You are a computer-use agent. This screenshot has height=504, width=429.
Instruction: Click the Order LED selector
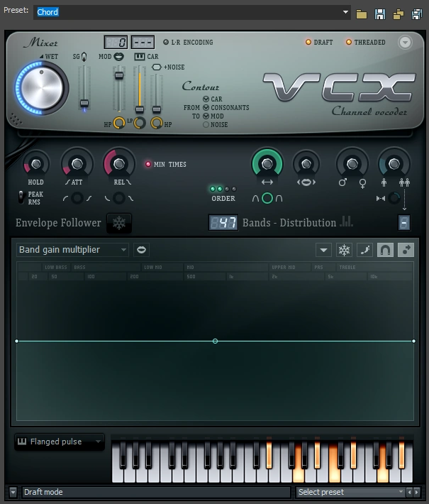coord(223,189)
